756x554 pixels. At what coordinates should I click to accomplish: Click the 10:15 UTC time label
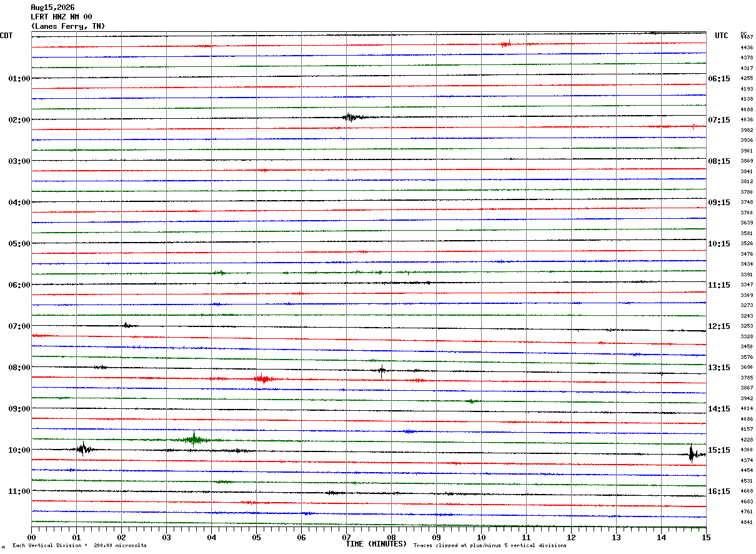pyautogui.click(x=719, y=244)
